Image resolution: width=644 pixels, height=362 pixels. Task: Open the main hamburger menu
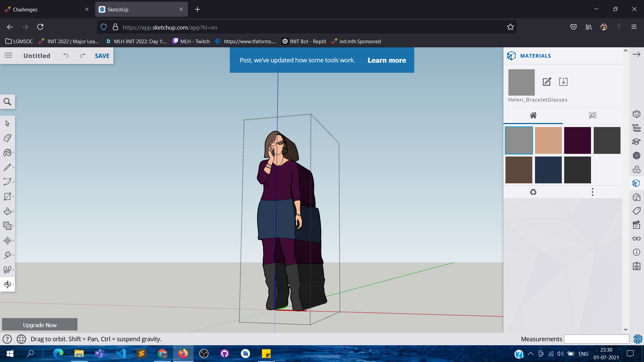8,55
